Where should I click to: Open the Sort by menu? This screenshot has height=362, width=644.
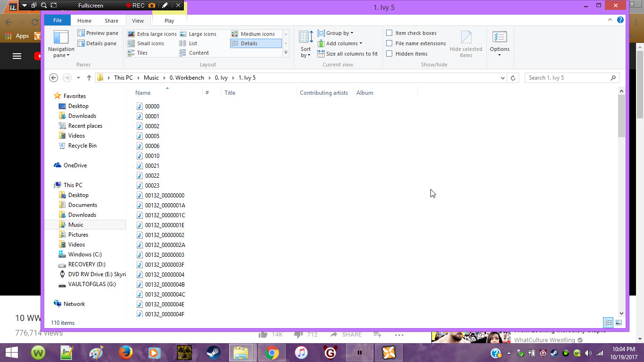(x=306, y=44)
